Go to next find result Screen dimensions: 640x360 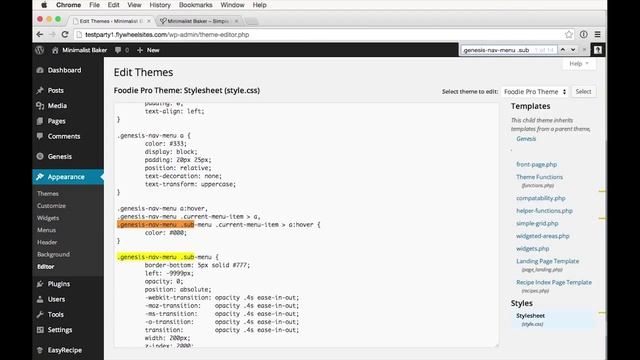pyautogui.click(x=573, y=50)
